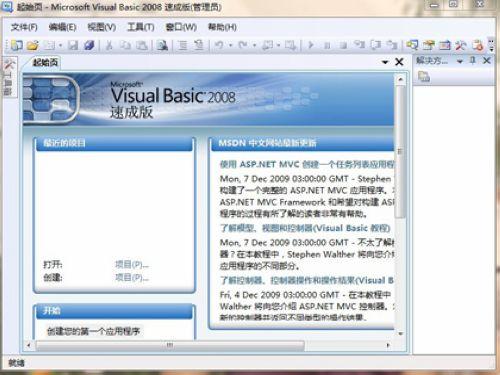Click the Step Out toolbar icon
The width and height of the screenshot is (500, 375).
click(392, 45)
